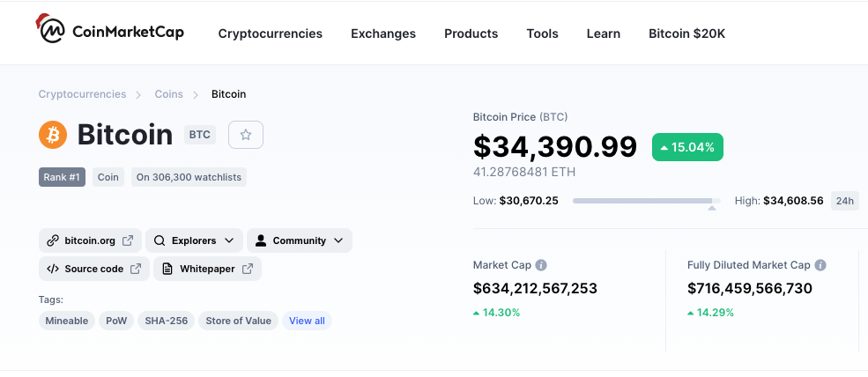Open the bitcoin.org website link
Image resolution: width=868 pixels, height=377 pixels.
pyautogui.click(x=90, y=240)
